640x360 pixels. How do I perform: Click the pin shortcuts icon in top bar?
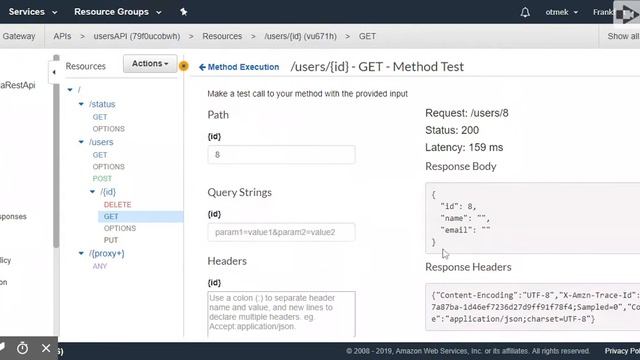pyautogui.click(x=184, y=12)
